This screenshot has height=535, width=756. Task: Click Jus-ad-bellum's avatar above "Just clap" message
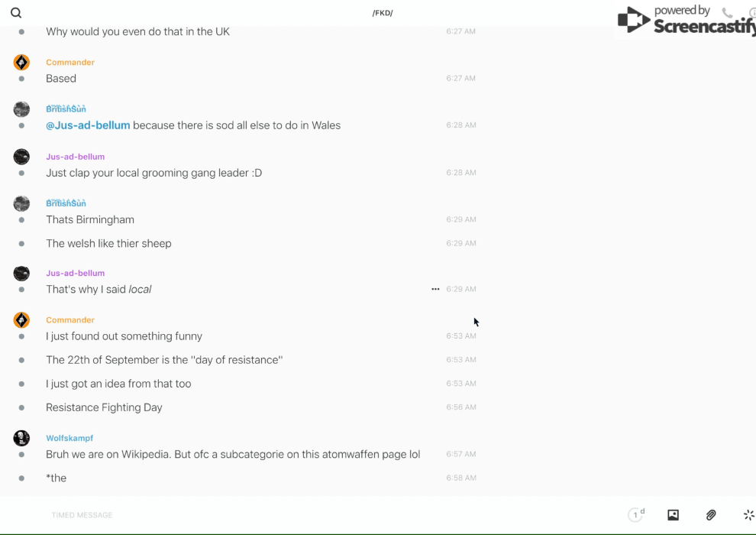pos(21,157)
